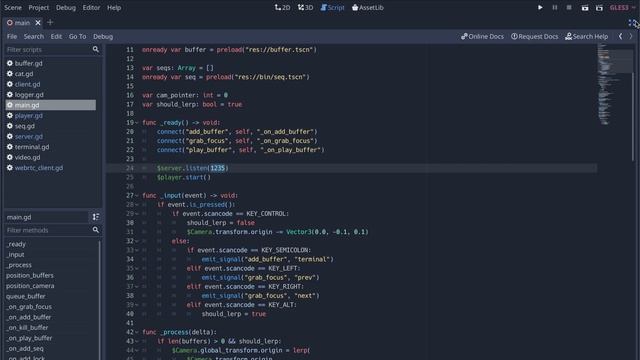Collapse the _input function at line 27
The image size is (640, 360).
(x=137, y=196)
